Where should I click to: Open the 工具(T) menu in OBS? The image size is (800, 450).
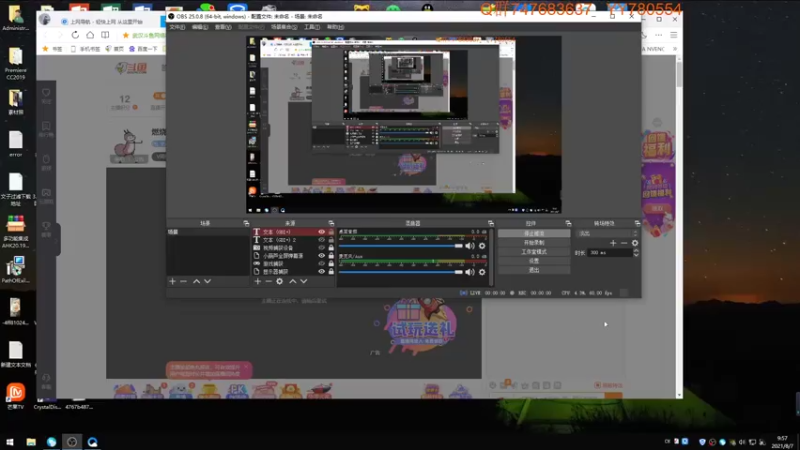point(312,27)
